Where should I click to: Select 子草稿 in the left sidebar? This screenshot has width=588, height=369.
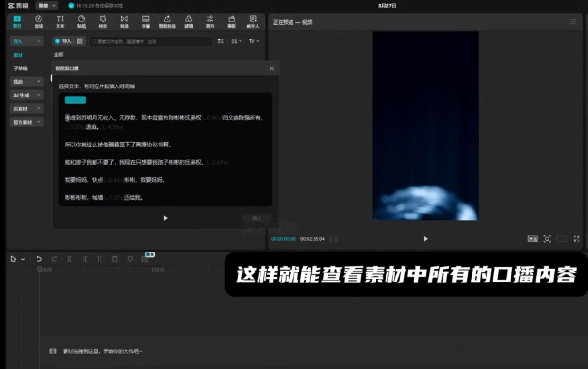point(20,68)
